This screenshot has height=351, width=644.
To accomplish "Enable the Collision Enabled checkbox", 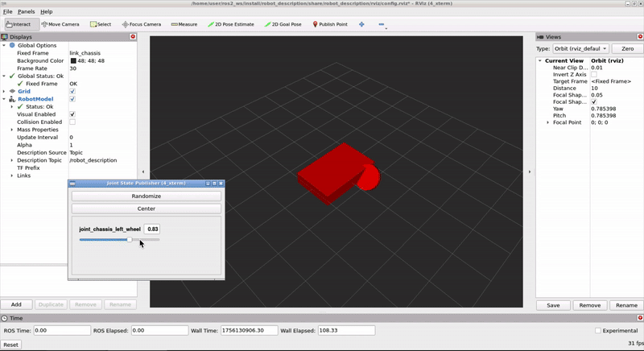I will click(x=72, y=122).
